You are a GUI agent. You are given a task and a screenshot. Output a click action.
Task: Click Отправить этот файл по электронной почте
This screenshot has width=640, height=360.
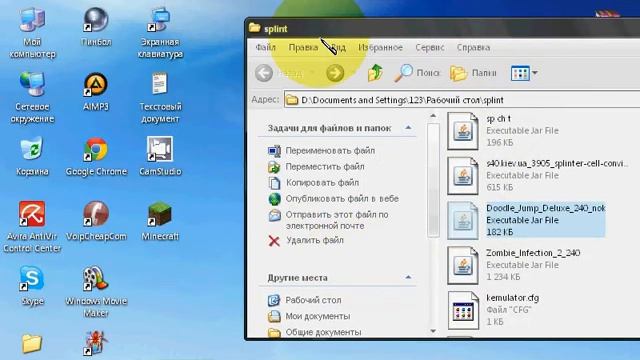337,220
